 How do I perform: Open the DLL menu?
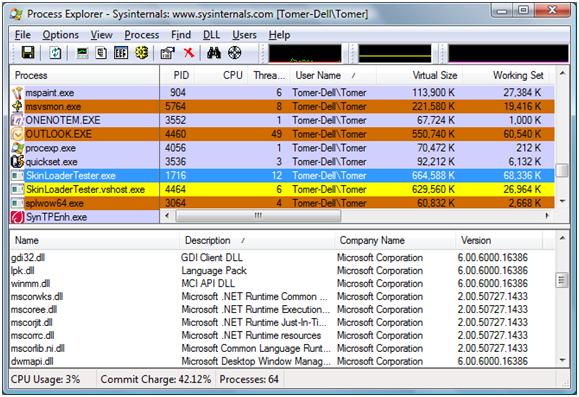tap(212, 35)
